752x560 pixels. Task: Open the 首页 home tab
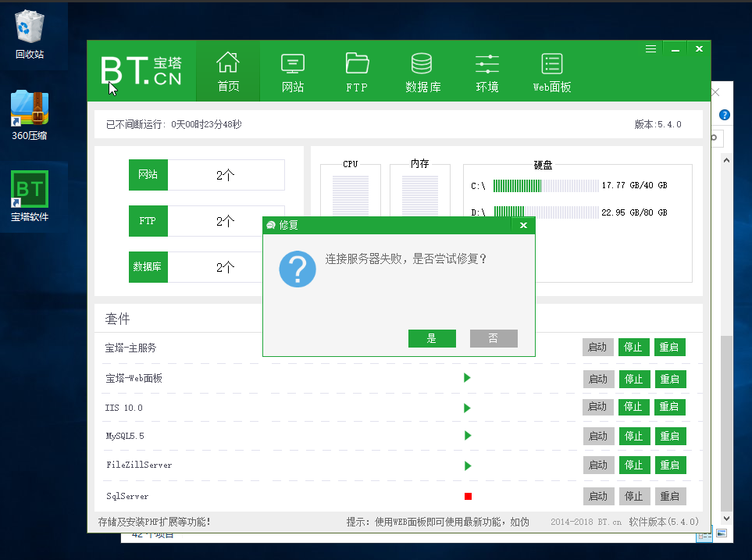[x=228, y=71]
